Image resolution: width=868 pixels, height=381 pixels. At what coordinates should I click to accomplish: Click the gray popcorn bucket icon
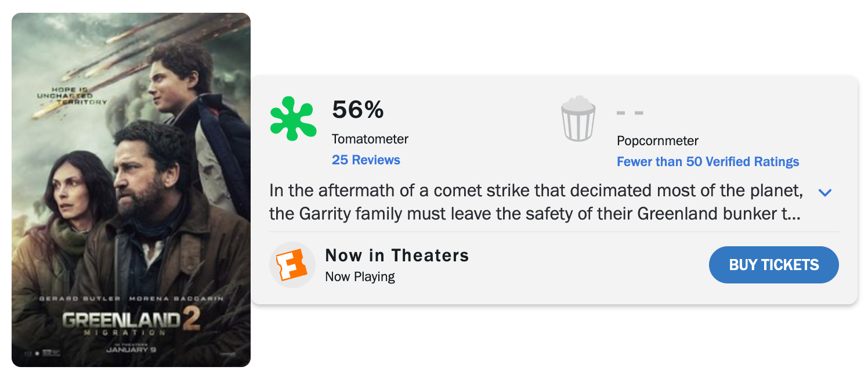[578, 120]
